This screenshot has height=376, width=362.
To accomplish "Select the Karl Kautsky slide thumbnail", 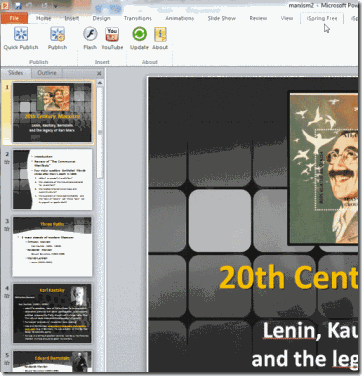I will click(52, 313).
